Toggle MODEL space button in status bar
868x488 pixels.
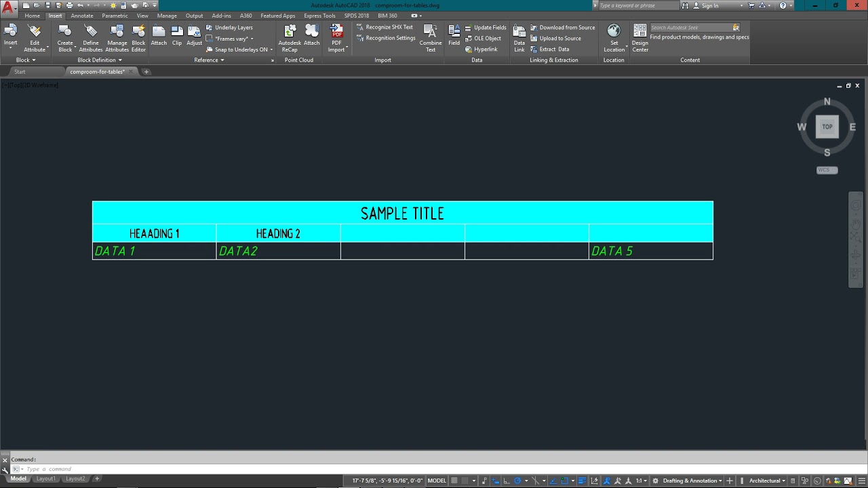437,481
